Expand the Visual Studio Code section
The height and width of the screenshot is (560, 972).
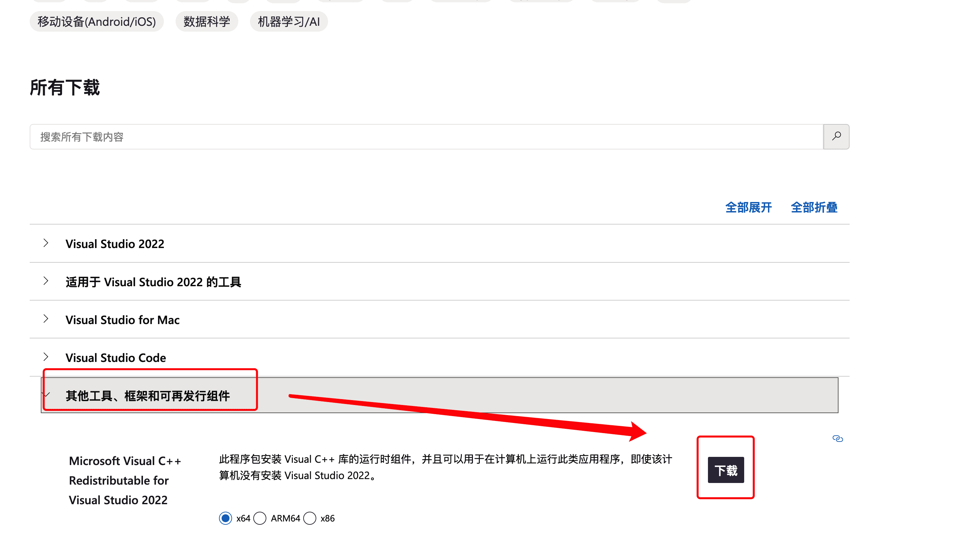tap(439, 357)
